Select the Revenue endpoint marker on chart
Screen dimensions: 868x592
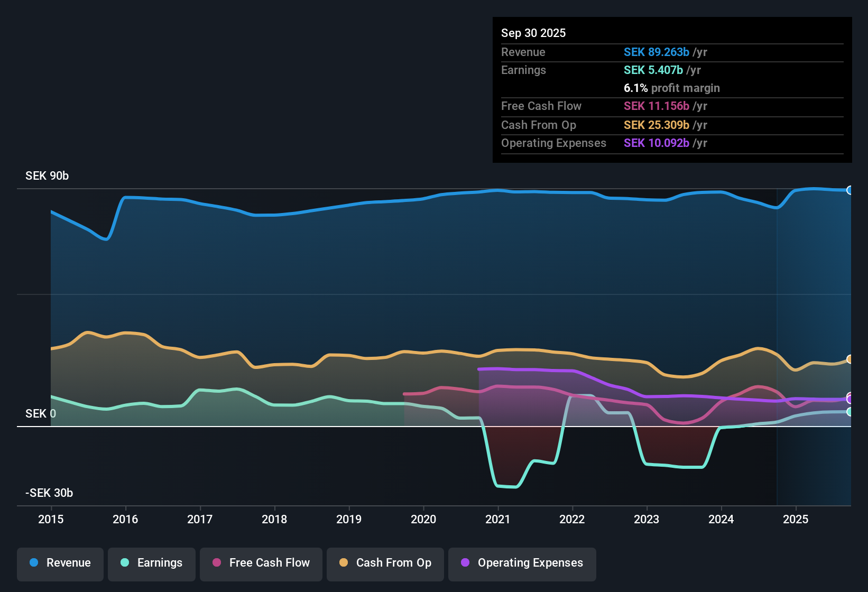[850, 190]
